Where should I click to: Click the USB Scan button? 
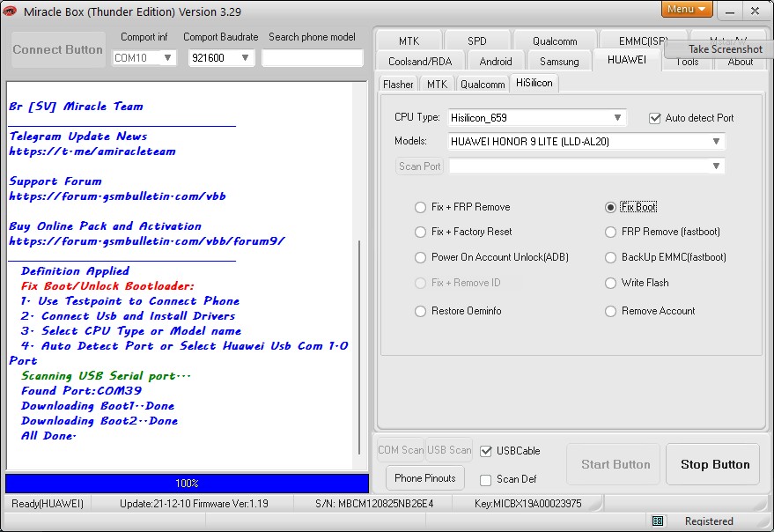449,450
